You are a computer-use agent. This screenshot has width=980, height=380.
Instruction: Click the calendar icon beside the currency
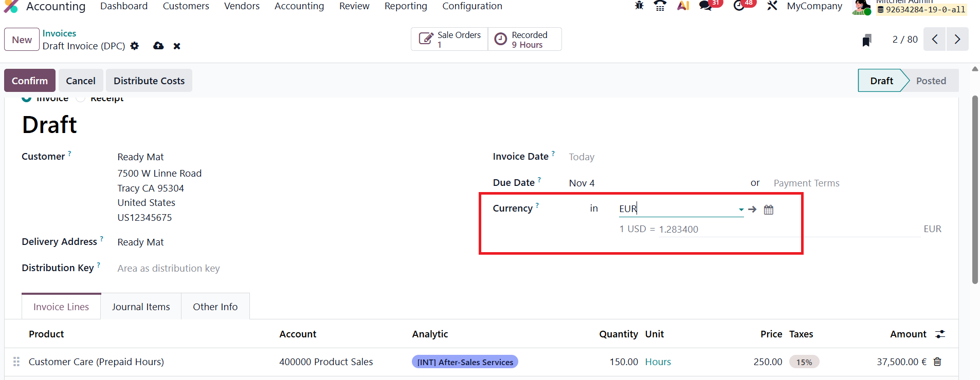click(x=769, y=210)
